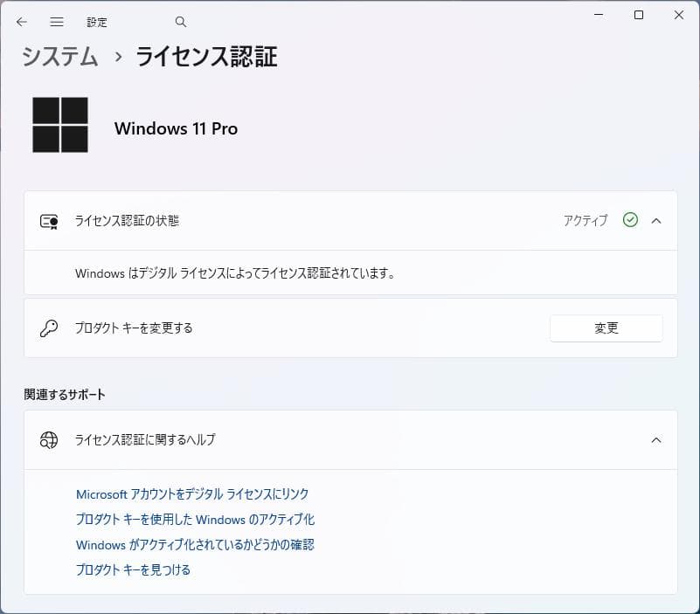Click the Windows 11 Pro edition text
The width and height of the screenshot is (700, 614).
coord(176,129)
